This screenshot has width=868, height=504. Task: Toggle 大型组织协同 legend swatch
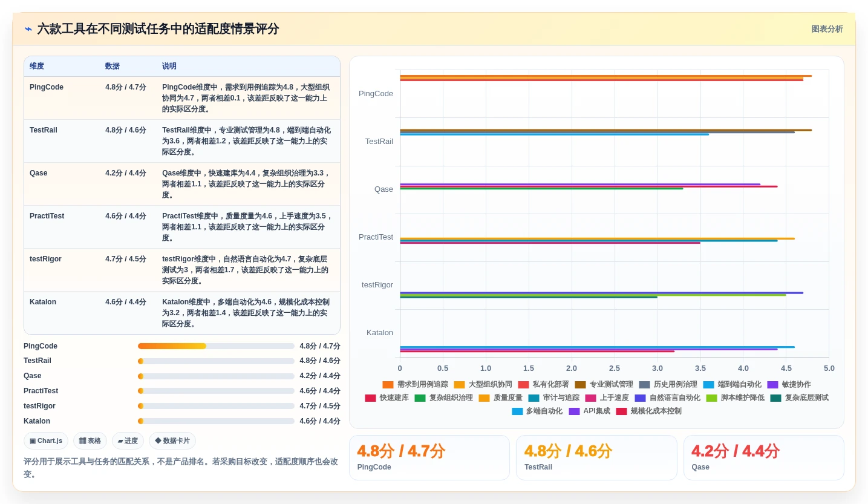pos(459,385)
